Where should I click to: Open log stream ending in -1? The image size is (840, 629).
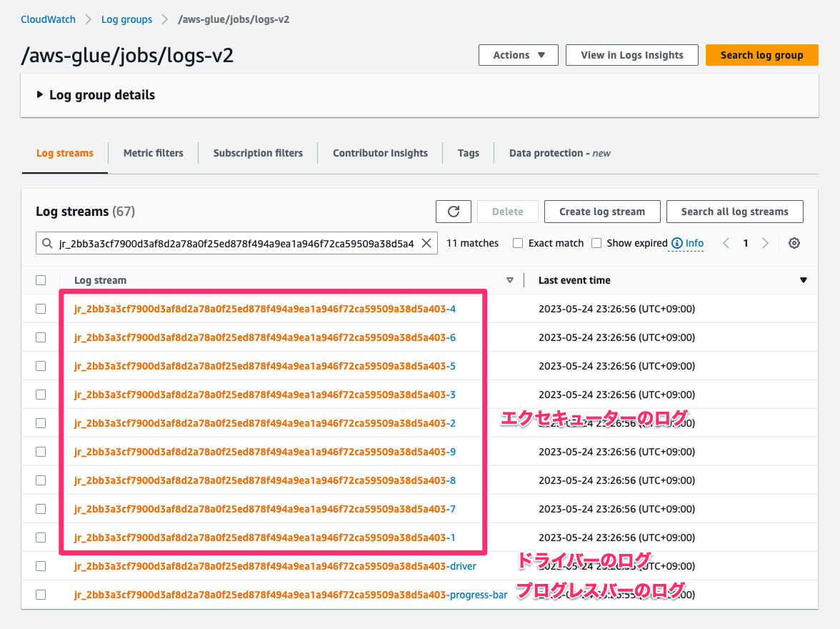pyautogui.click(x=264, y=538)
